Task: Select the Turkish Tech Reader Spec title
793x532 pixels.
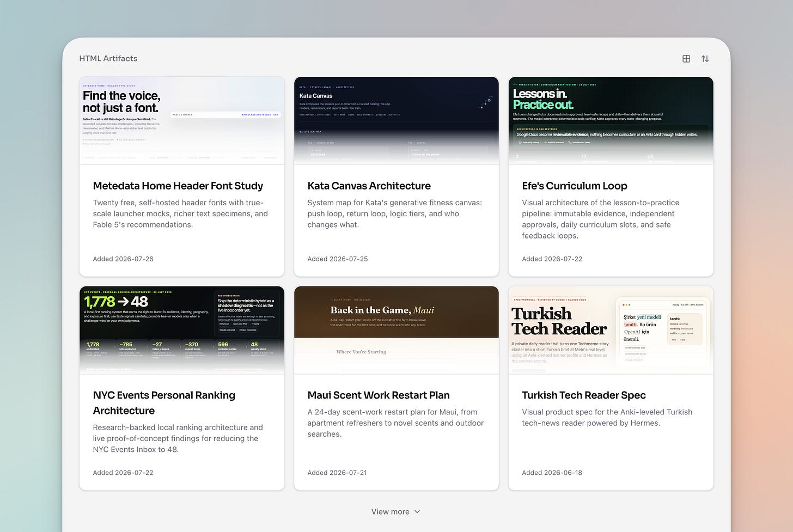Action: tap(584, 395)
